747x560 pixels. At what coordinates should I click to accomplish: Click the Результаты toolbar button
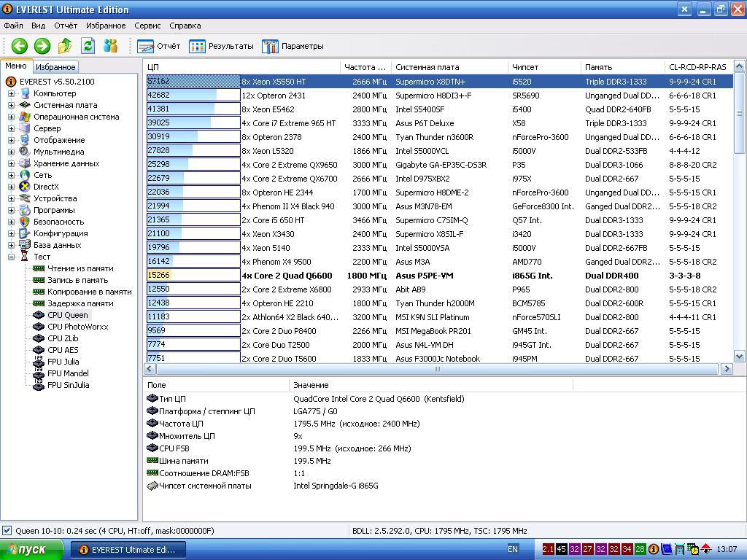tap(222, 46)
